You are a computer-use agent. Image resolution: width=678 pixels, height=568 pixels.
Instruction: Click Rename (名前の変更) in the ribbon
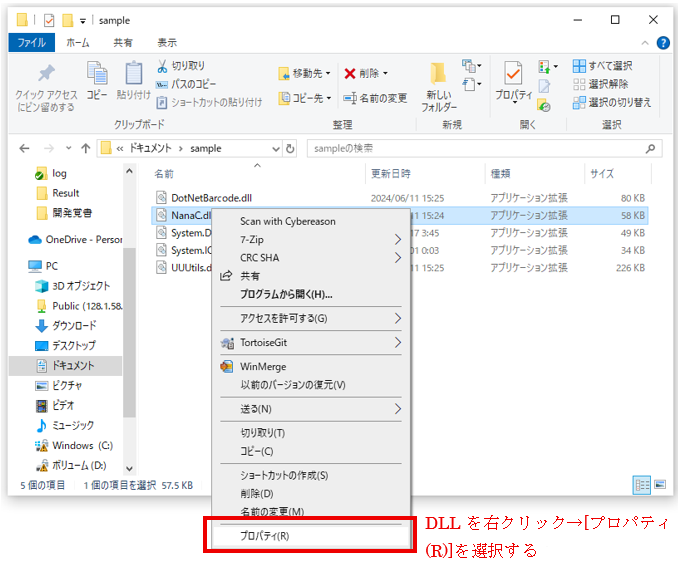pyautogui.click(x=375, y=98)
